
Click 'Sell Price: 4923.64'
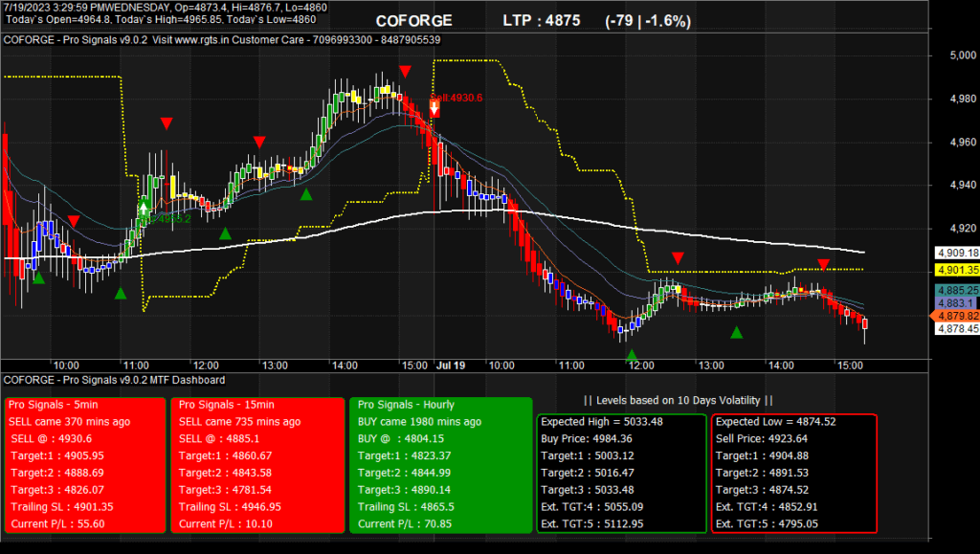click(x=761, y=438)
